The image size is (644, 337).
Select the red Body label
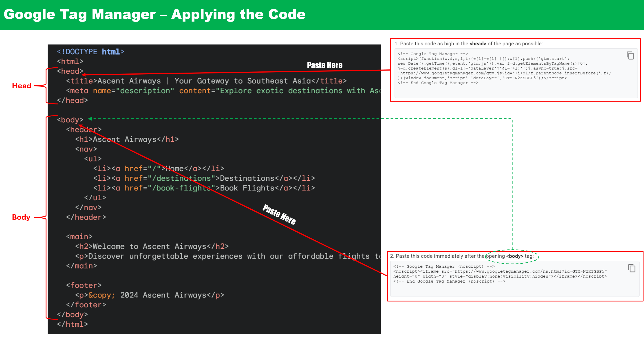click(21, 217)
